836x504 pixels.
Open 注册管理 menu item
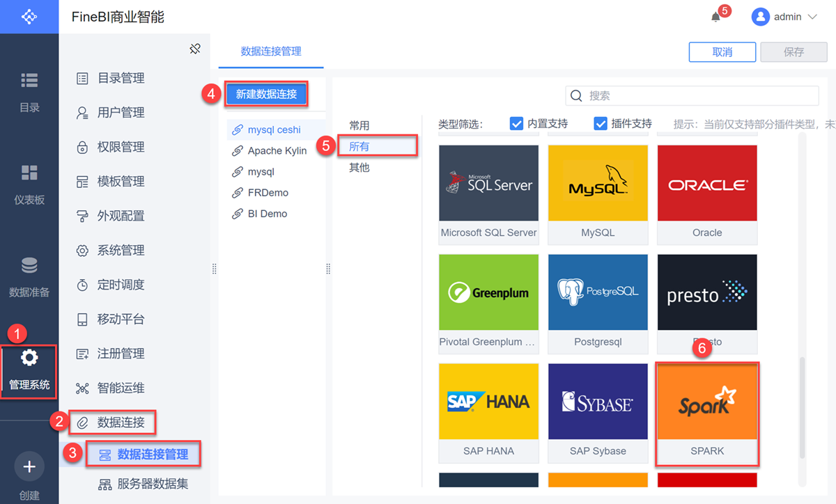click(x=121, y=354)
